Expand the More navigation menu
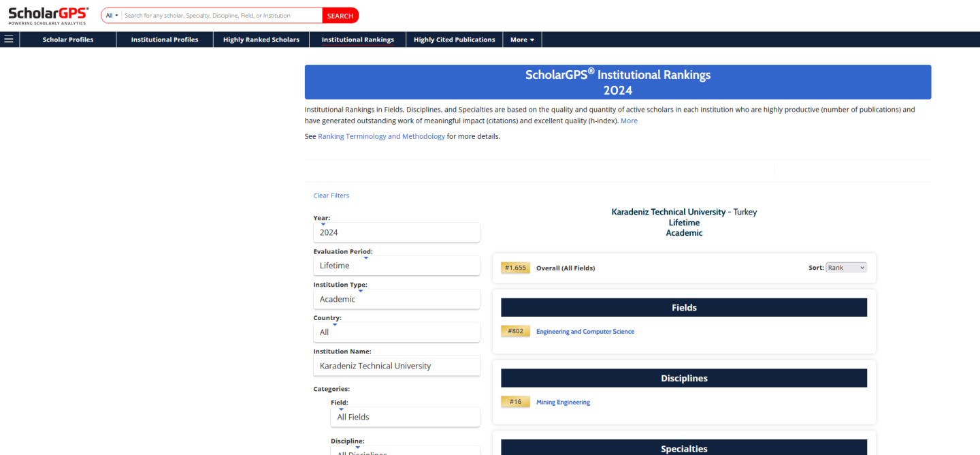The image size is (980, 455). tap(523, 40)
